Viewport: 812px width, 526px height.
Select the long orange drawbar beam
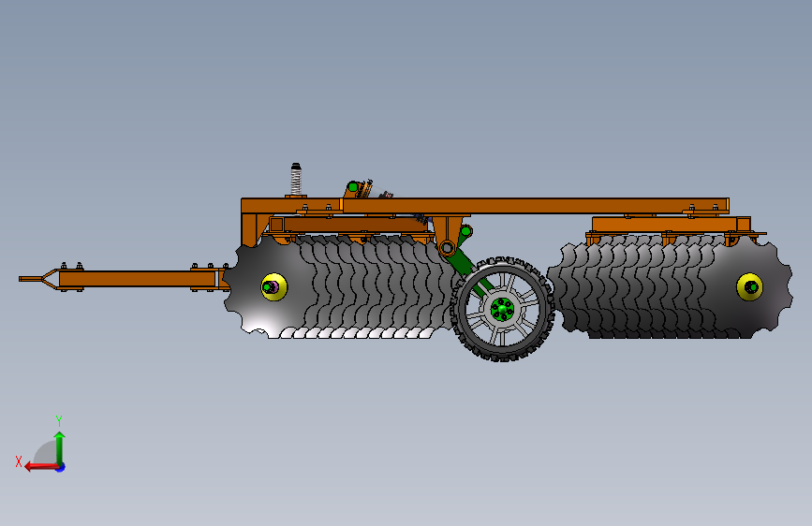point(138,279)
